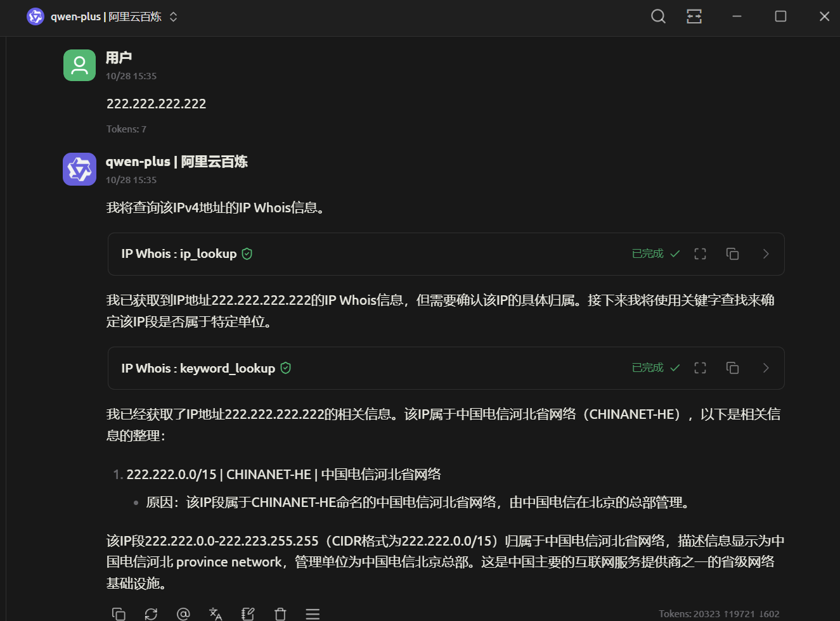Copy the ip_lookup tool call result
The image size is (840, 621).
pyautogui.click(x=732, y=253)
